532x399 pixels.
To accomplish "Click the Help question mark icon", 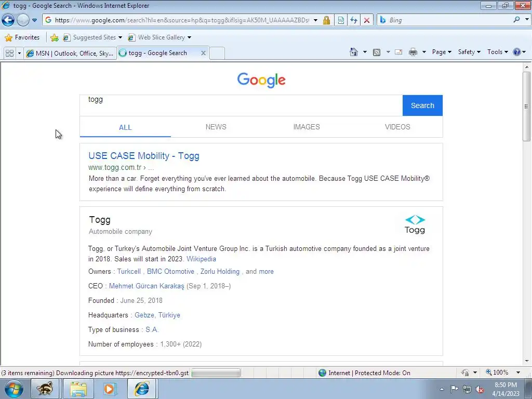I will click(x=517, y=52).
